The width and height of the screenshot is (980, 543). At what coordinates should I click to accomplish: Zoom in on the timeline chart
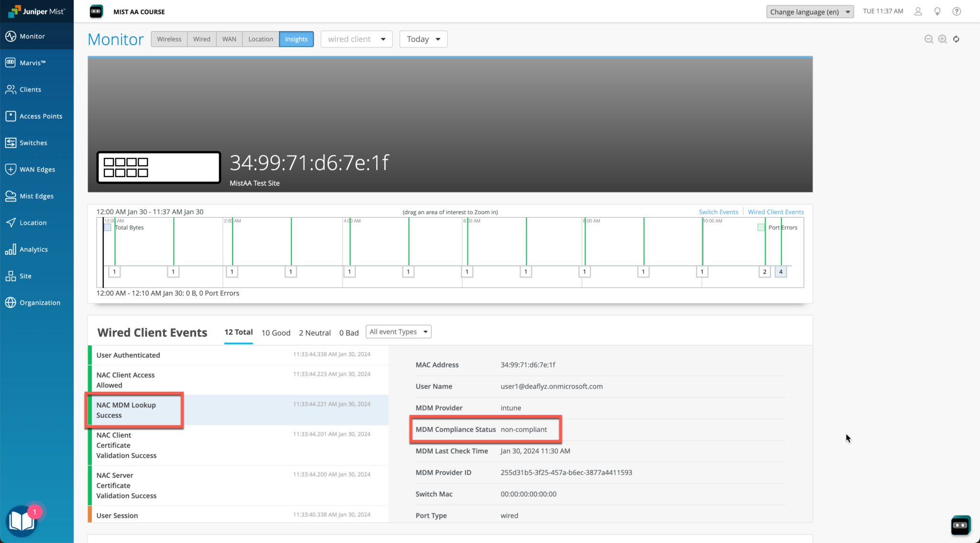pos(942,39)
